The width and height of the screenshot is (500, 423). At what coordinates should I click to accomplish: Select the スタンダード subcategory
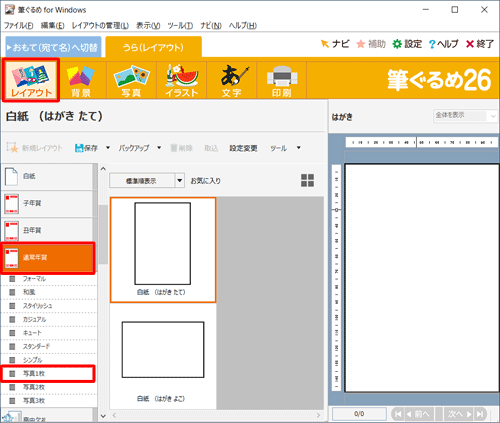(x=49, y=346)
